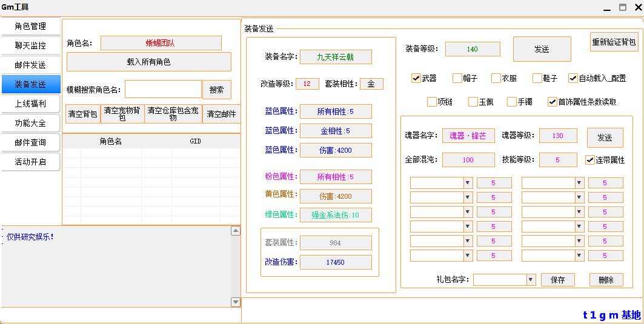The width and height of the screenshot is (644, 324).
Task: Expand the first right attribute dropdown
Action: click(579, 183)
